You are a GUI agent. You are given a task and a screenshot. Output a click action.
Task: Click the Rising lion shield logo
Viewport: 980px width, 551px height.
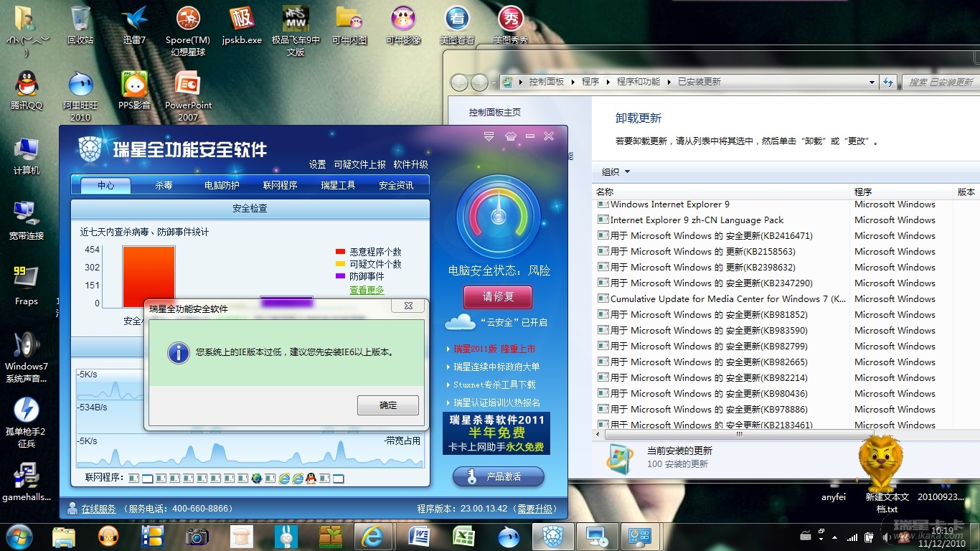(x=92, y=149)
